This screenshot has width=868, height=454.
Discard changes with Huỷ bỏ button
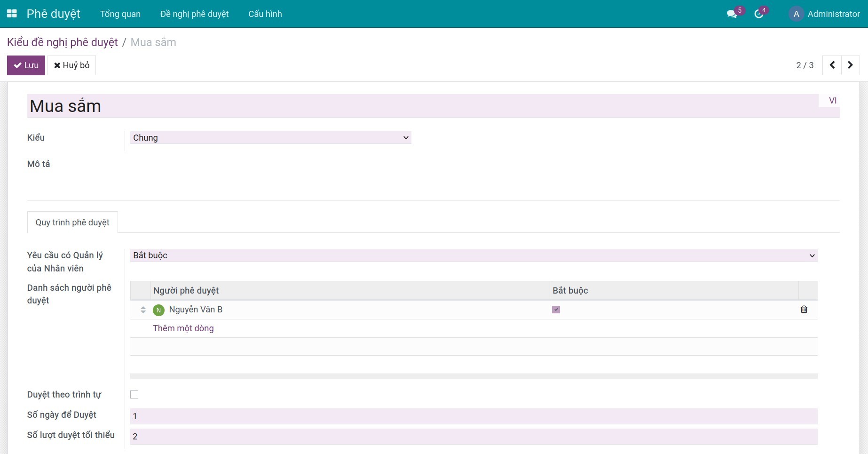tap(71, 65)
